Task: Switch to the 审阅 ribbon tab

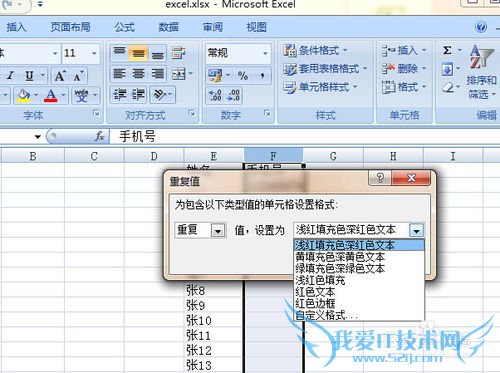Action: tap(213, 27)
